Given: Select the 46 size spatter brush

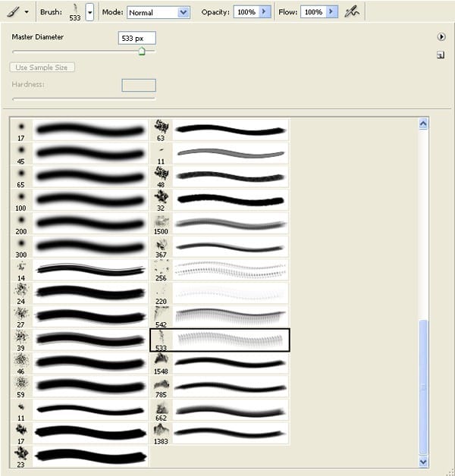Looking at the screenshot, I should coord(80,364).
